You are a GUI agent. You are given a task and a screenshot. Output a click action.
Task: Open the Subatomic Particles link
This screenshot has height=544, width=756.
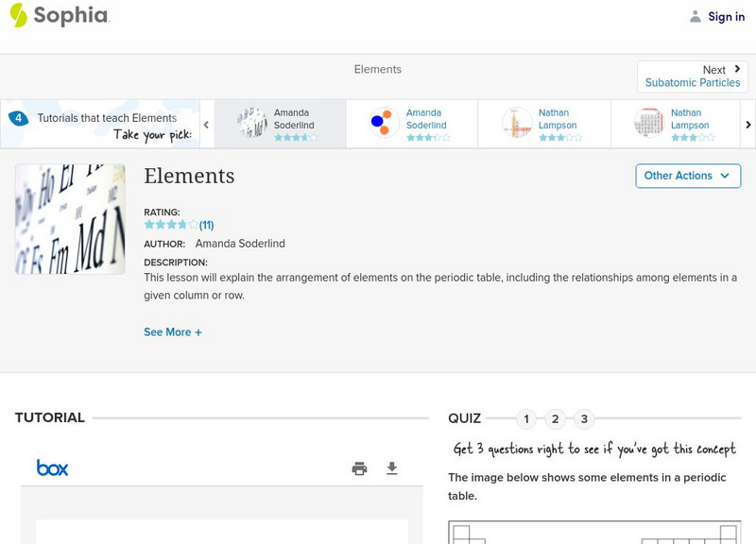click(x=693, y=83)
